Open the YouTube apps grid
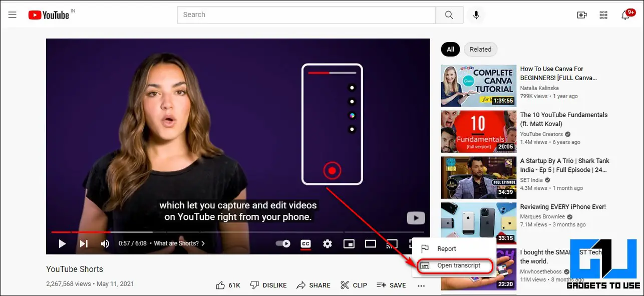Image resolution: width=644 pixels, height=296 pixels. [603, 15]
